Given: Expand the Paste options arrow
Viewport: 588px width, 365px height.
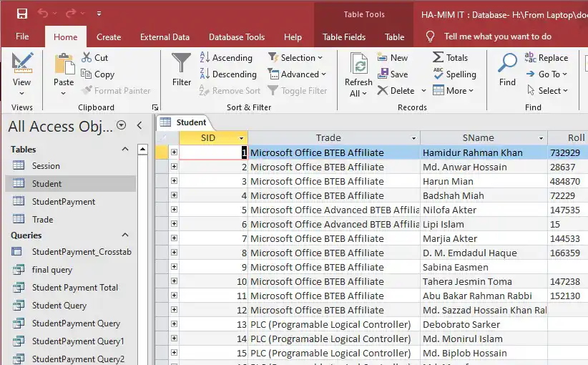Looking at the screenshot, I should (64, 94).
